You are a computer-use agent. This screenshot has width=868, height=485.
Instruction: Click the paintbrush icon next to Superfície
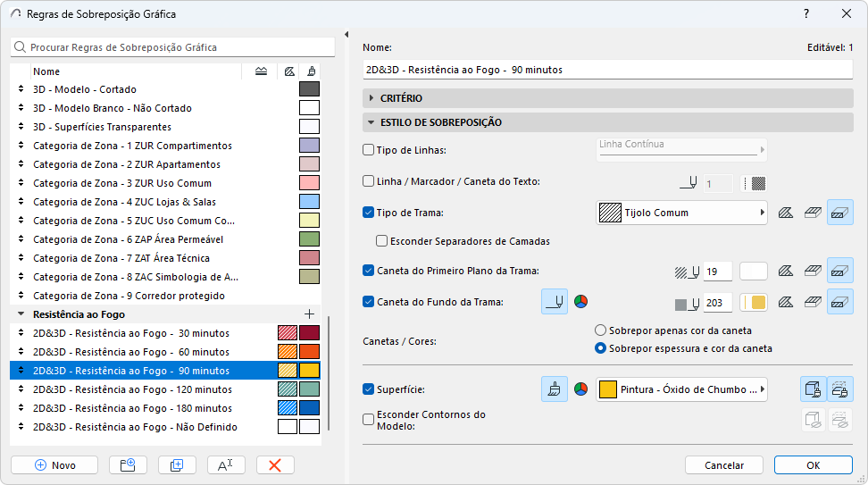click(554, 389)
